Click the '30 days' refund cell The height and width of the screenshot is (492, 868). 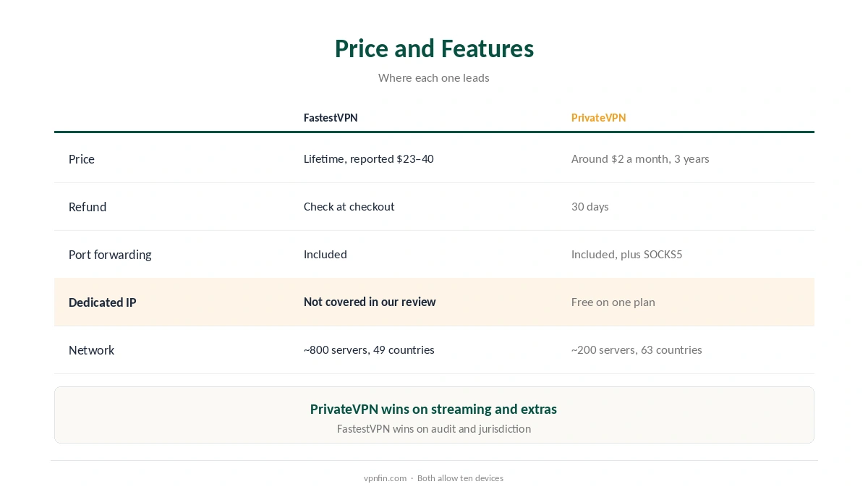tap(590, 207)
